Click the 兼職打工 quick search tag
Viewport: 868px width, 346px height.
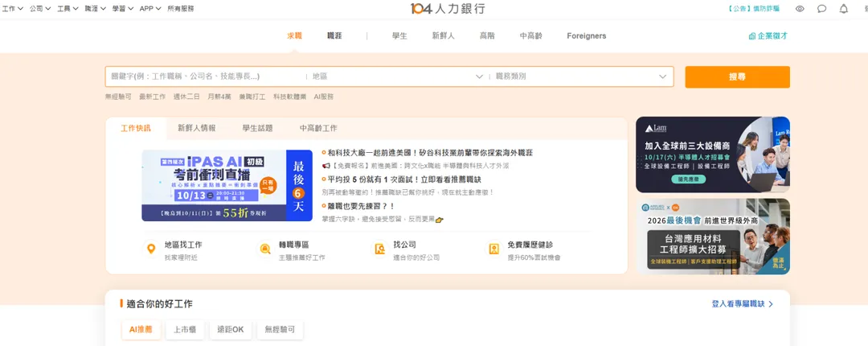pos(252,97)
